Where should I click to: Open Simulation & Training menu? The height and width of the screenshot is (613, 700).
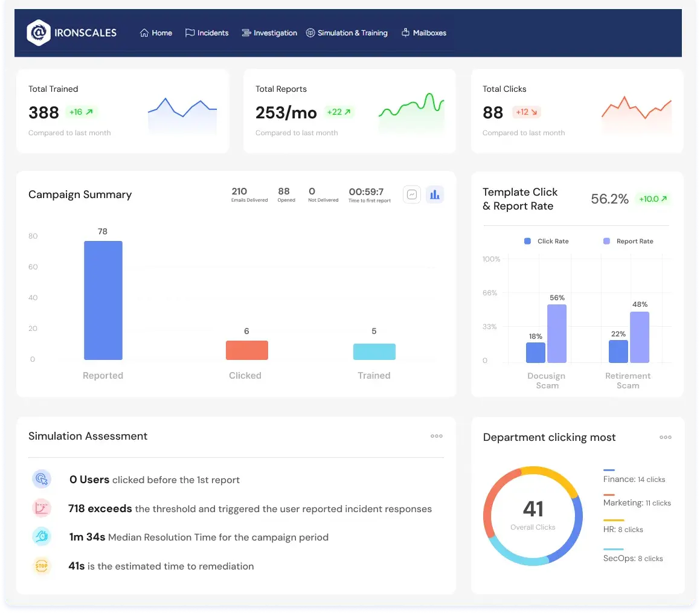tap(347, 33)
